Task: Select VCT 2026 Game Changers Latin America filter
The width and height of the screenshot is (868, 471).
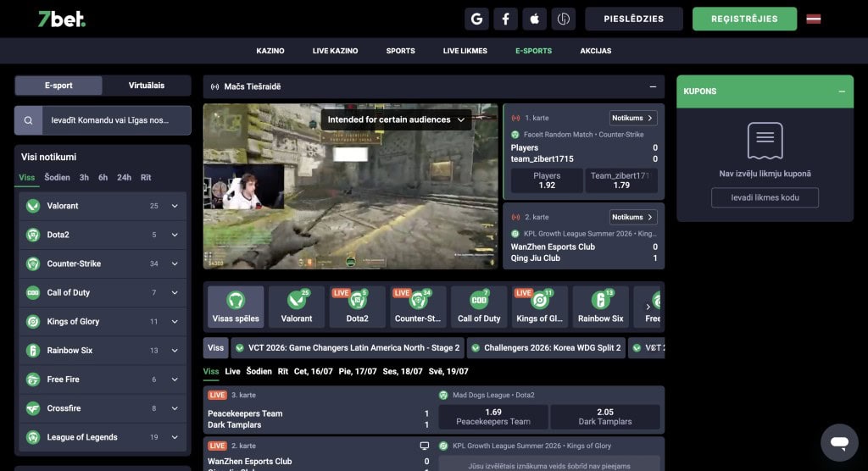Action: tap(348, 348)
